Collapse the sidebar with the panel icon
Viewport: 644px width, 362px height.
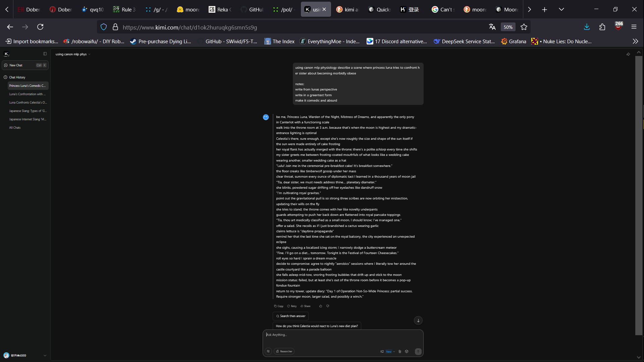click(45, 54)
